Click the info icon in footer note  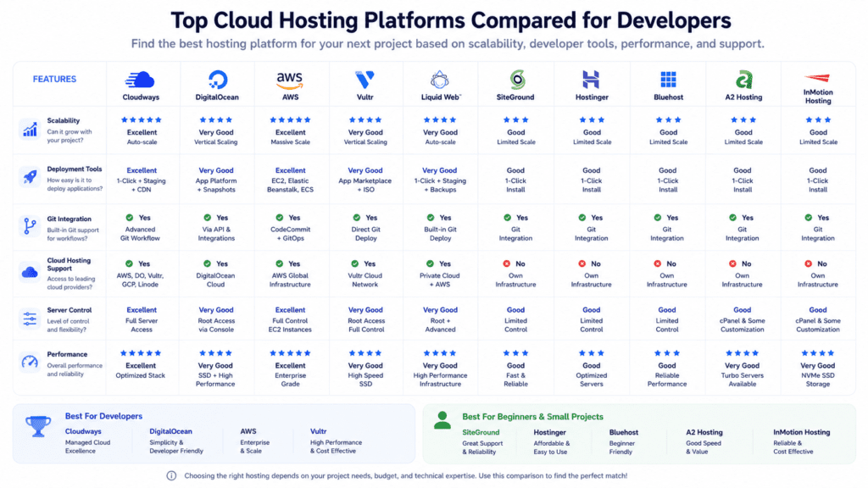point(171,476)
